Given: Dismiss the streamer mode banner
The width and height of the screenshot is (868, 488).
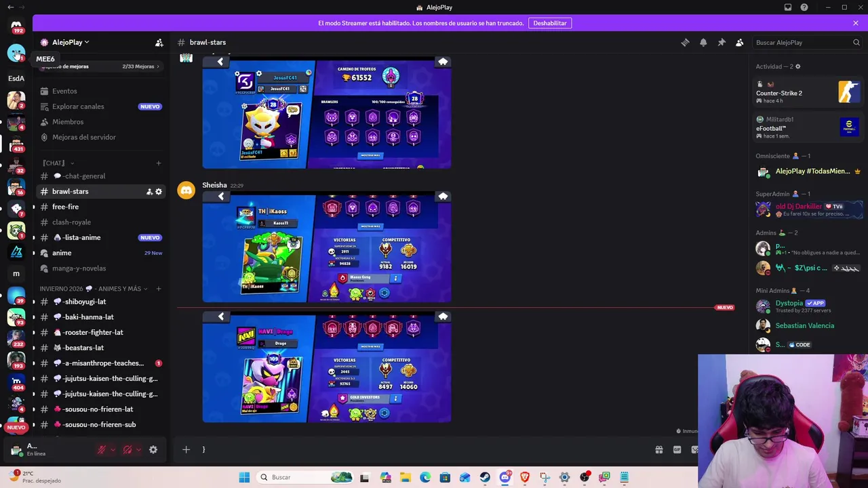Looking at the screenshot, I should (x=856, y=23).
